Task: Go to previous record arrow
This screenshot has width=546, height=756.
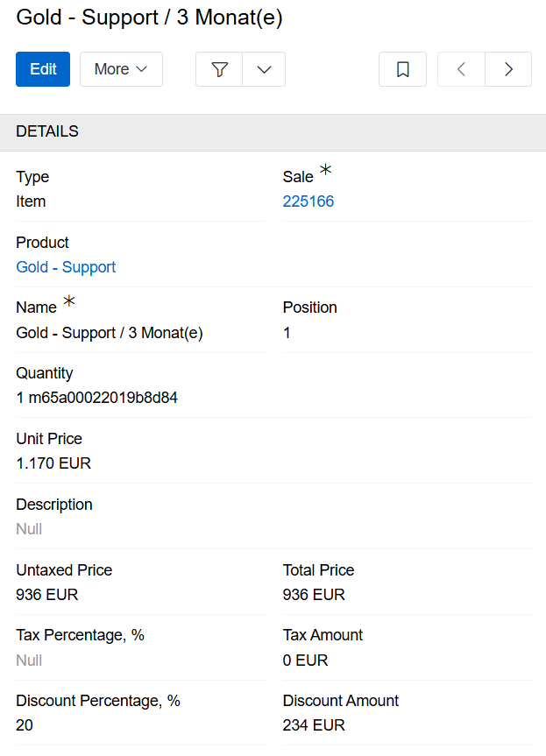Action: pos(461,69)
